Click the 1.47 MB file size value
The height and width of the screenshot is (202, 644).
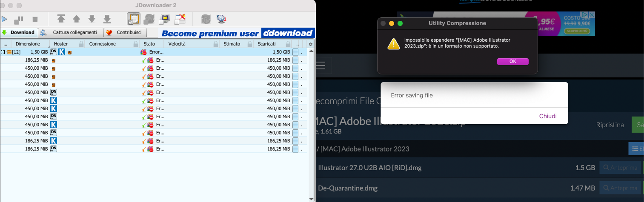click(583, 188)
